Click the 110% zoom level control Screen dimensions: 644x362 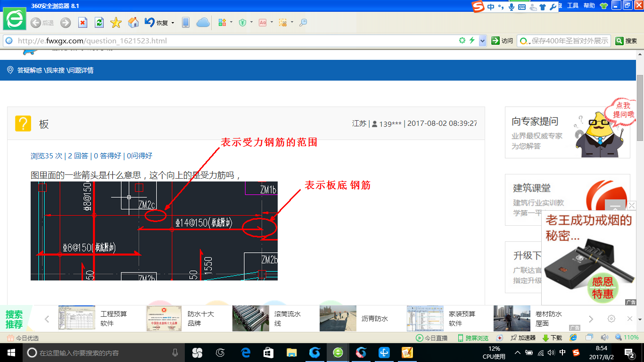click(627, 337)
